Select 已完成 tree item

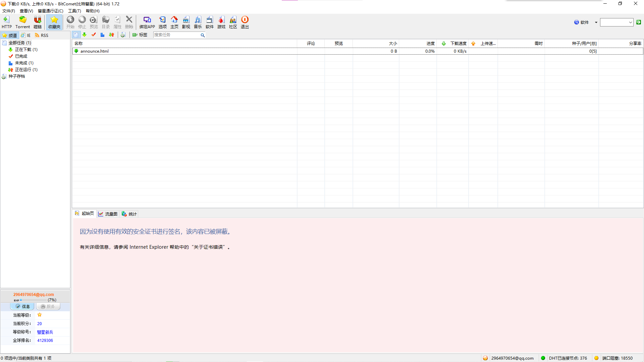pyautogui.click(x=21, y=56)
